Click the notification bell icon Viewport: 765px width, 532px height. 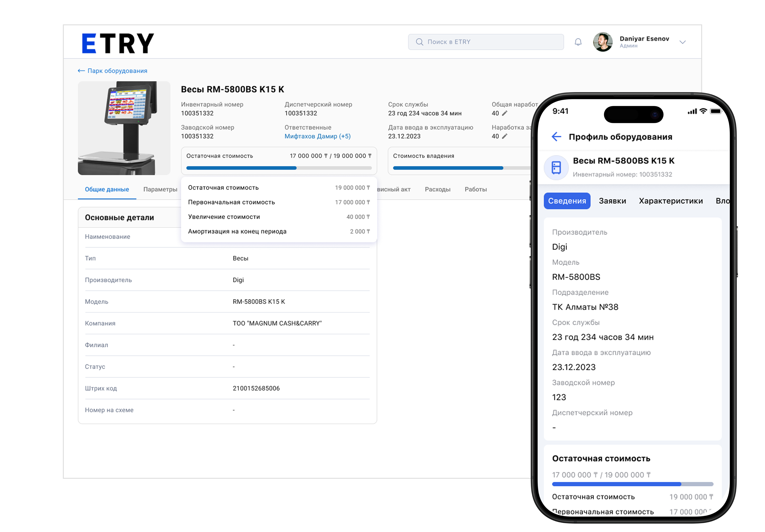point(578,42)
